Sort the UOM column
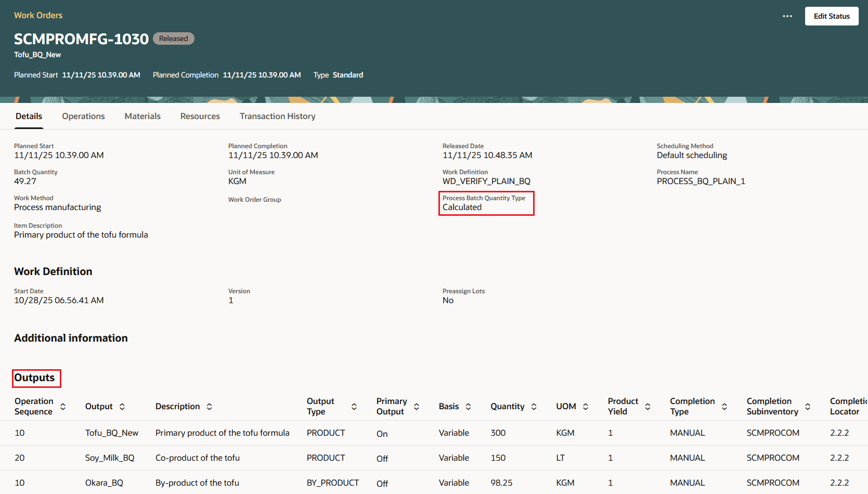 point(586,406)
